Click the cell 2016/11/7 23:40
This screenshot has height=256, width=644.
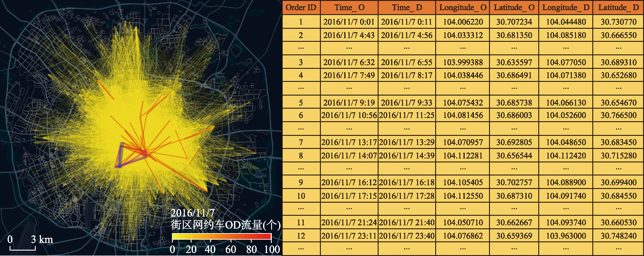coord(407,236)
